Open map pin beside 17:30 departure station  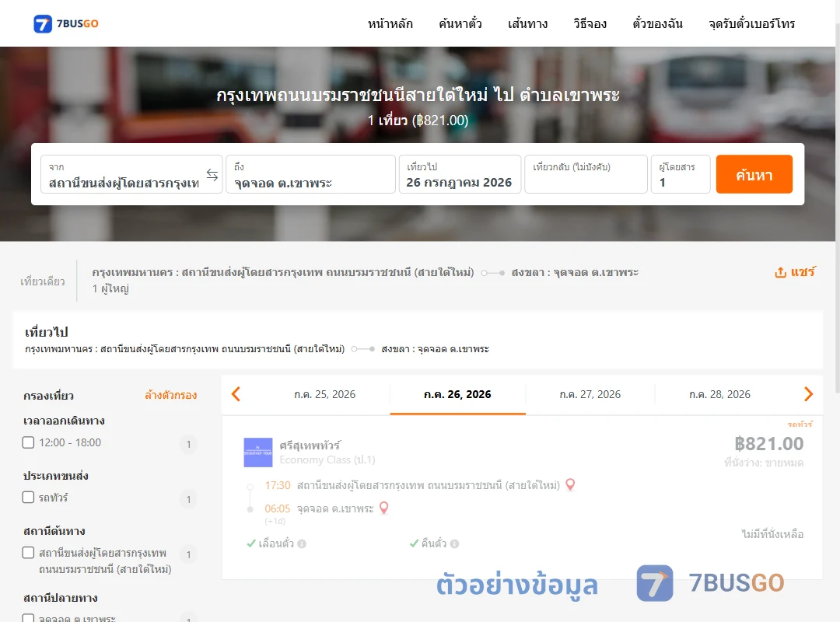point(571,485)
